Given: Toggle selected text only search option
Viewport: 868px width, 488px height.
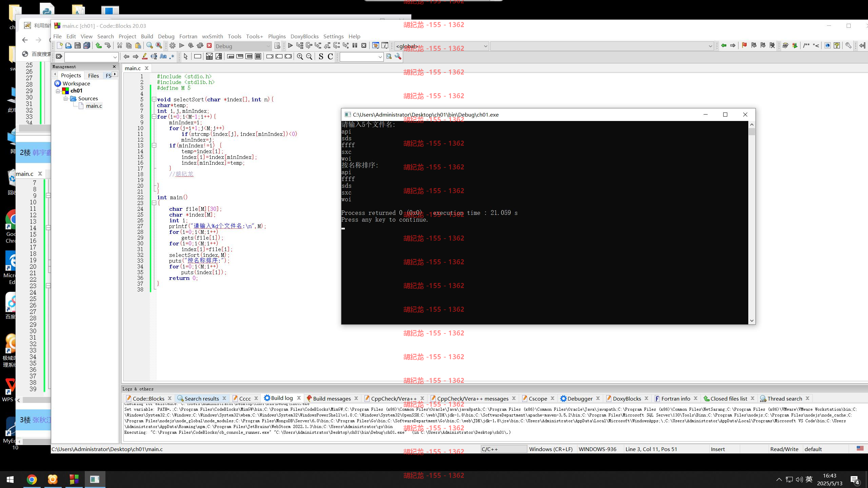Looking at the screenshot, I should [x=154, y=57].
